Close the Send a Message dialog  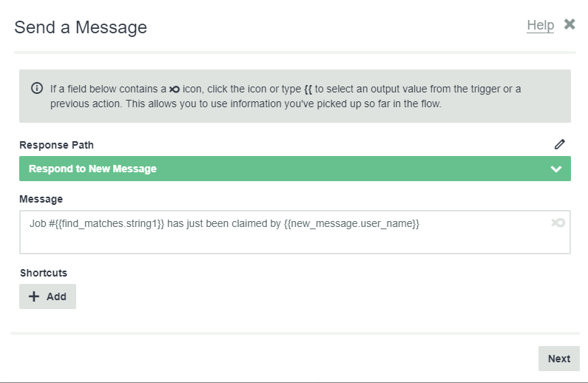(x=570, y=24)
